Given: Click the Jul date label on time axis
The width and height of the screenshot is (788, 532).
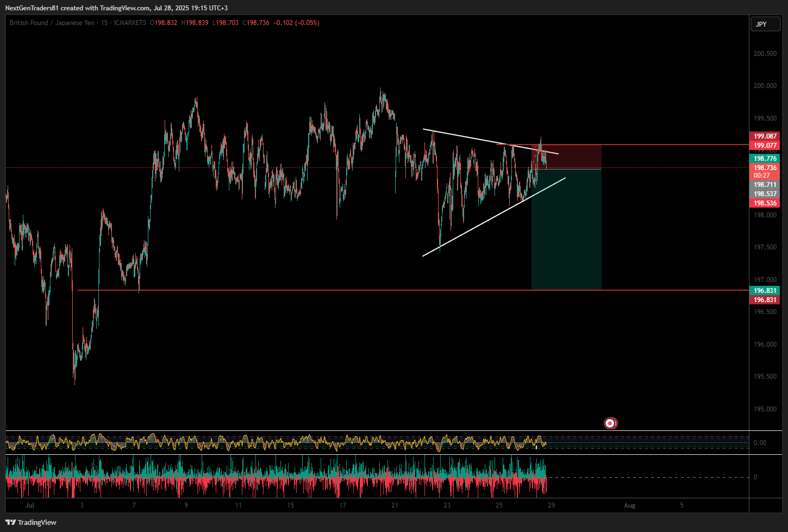Looking at the screenshot, I should (x=29, y=505).
